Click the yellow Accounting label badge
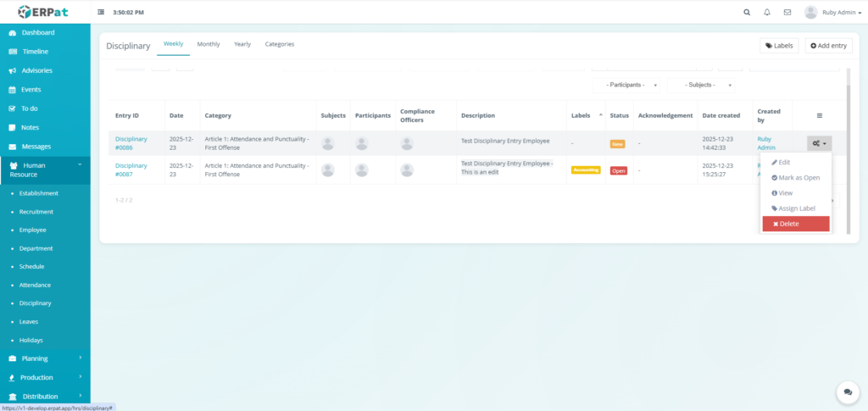868x411 pixels. point(586,170)
